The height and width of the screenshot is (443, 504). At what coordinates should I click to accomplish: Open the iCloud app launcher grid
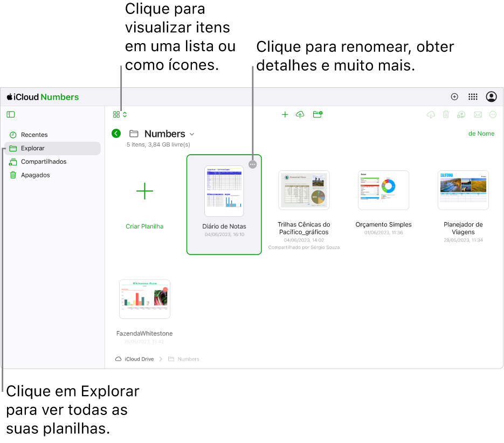(x=473, y=97)
